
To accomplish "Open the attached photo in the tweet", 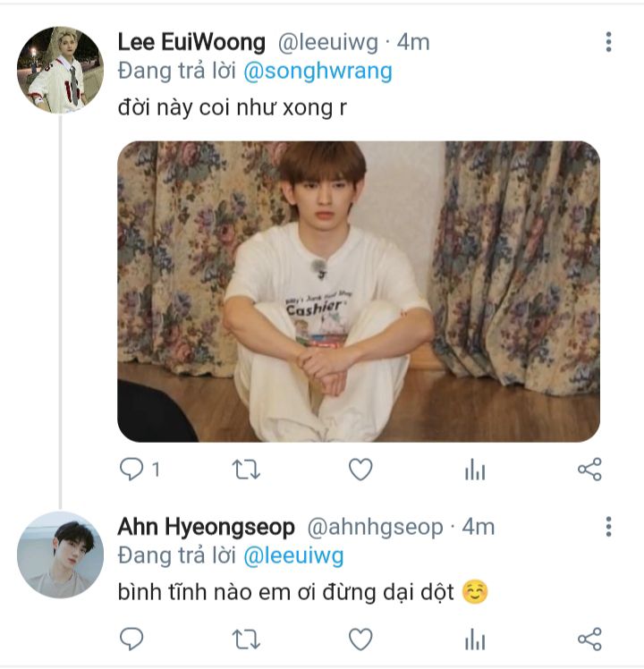I will pyautogui.click(x=359, y=292).
